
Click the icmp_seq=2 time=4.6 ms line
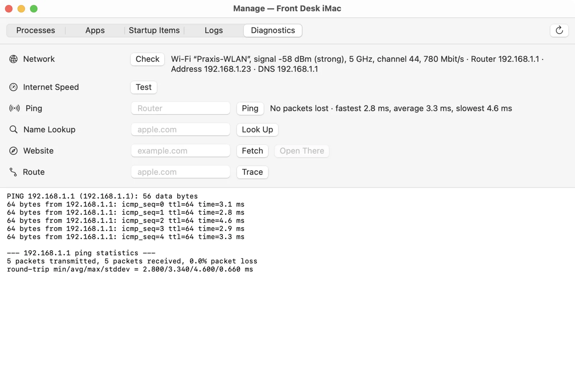(x=126, y=220)
